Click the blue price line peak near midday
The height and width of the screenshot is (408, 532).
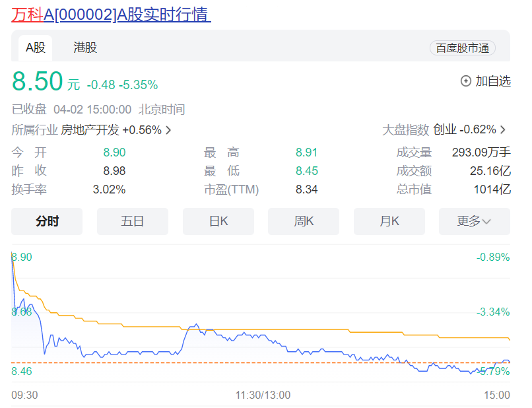(197, 325)
